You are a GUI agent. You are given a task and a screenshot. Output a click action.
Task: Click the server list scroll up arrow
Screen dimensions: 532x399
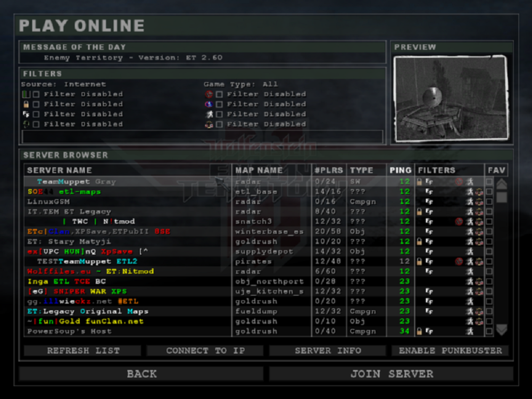[x=502, y=184]
